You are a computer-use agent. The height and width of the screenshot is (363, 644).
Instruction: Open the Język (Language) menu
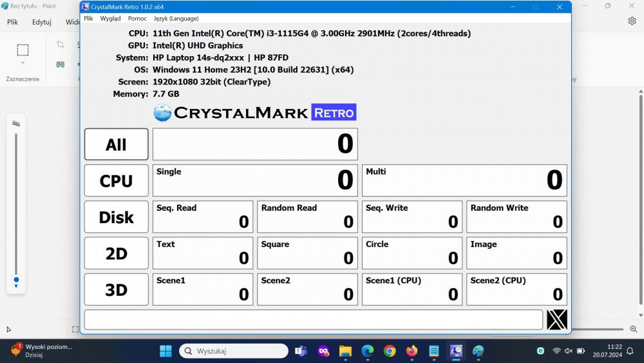(176, 19)
